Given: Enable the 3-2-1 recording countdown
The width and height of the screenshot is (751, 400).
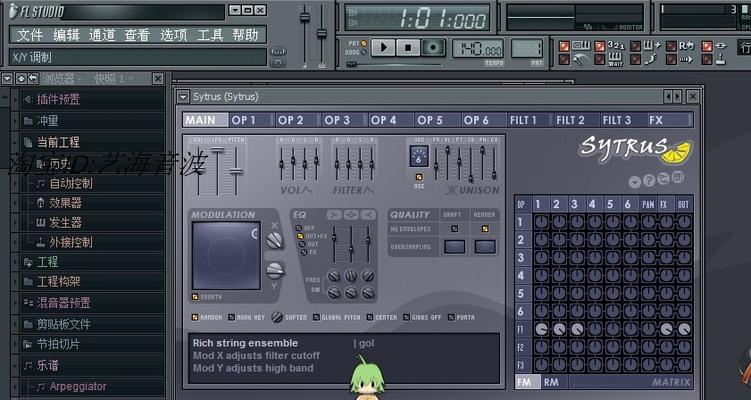Looking at the screenshot, I should click(x=600, y=46).
